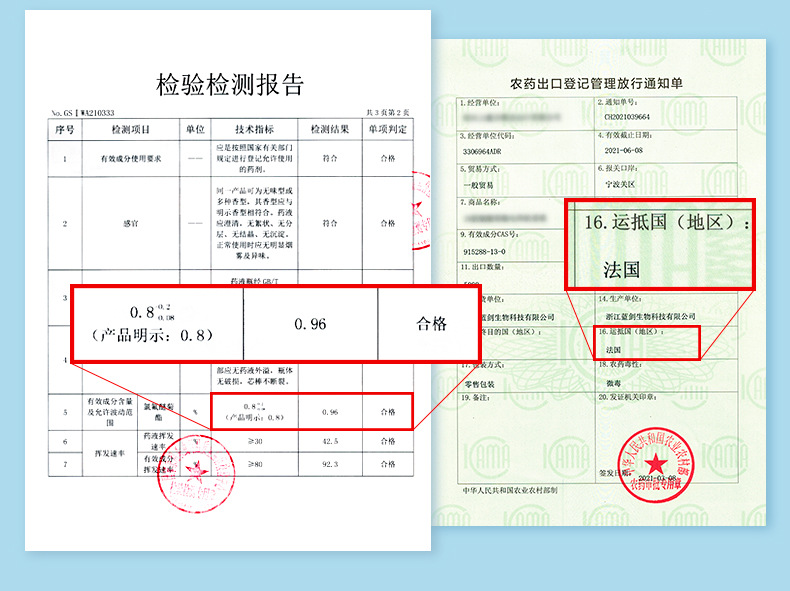Select the ≥80 technical indicator cell

(x=255, y=464)
